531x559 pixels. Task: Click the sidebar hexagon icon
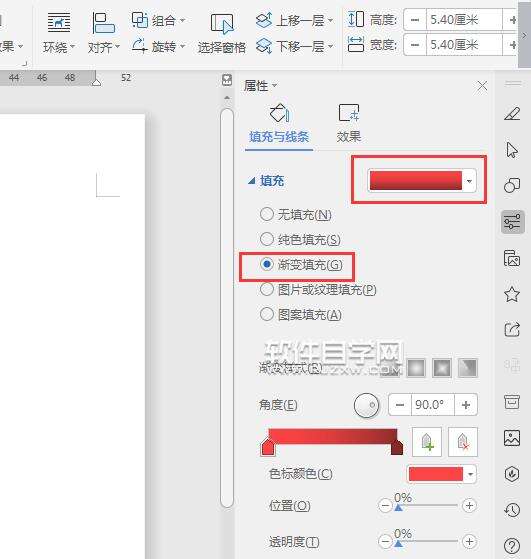pos(512,474)
